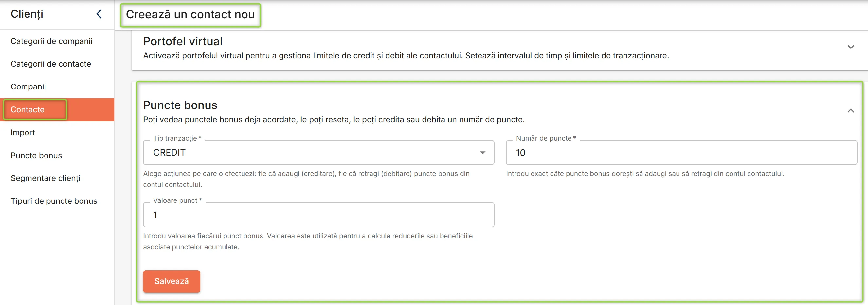Screen dimensions: 868x305
Task: Click the Portofel virtual description text
Action: click(406, 56)
